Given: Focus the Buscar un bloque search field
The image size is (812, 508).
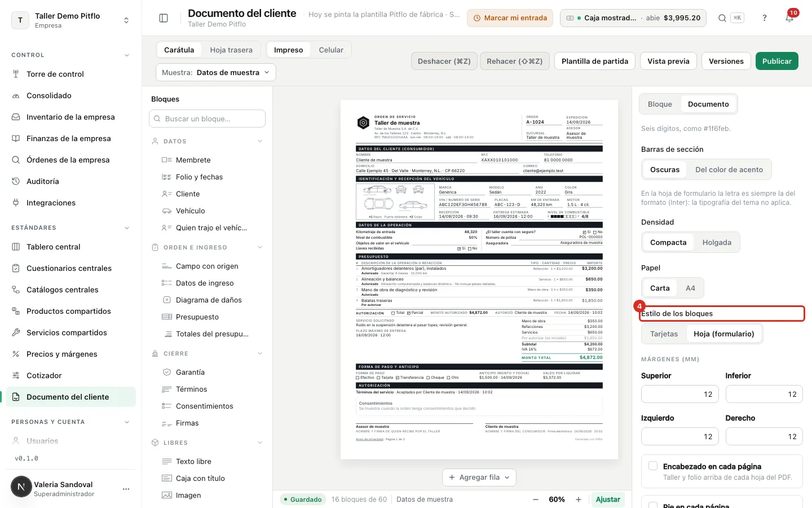Looking at the screenshot, I should point(208,119).
